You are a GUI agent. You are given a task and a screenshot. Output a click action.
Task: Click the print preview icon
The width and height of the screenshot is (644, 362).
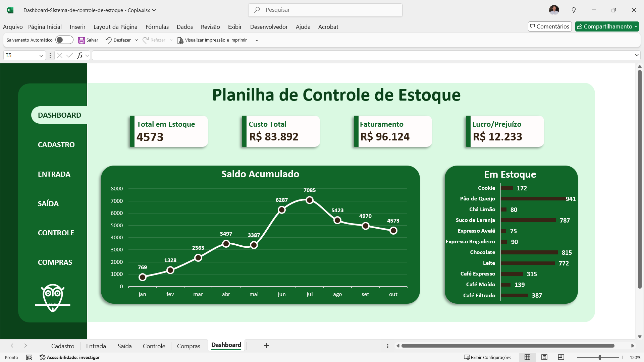click(x=180, y=40)
